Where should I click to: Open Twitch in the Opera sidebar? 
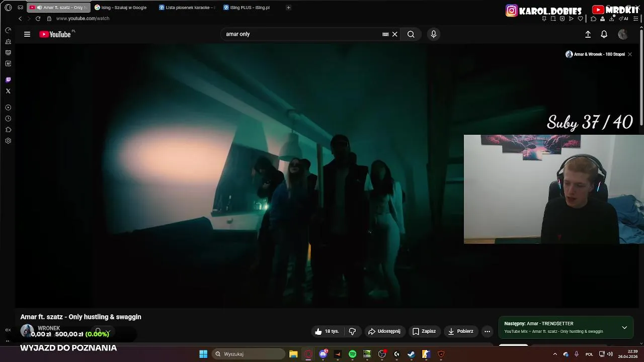click(8, 80)
